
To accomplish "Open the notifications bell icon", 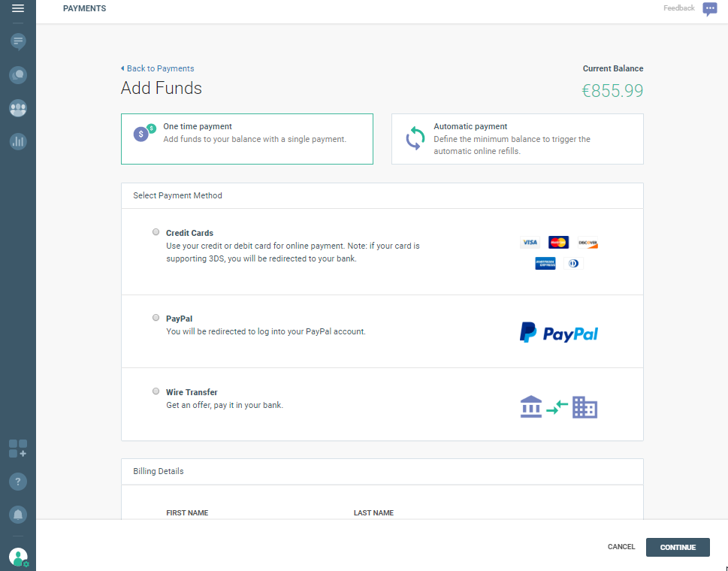I will pos(18,515).
